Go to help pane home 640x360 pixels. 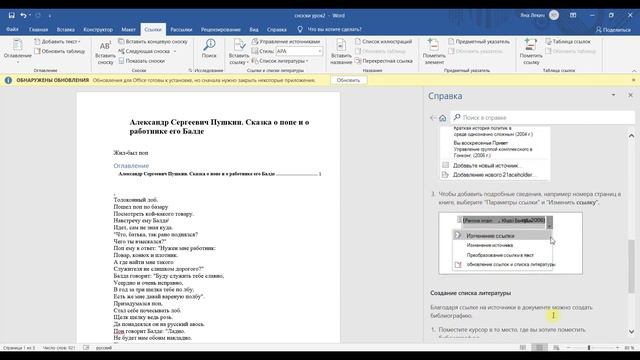[x=442, y=118]
